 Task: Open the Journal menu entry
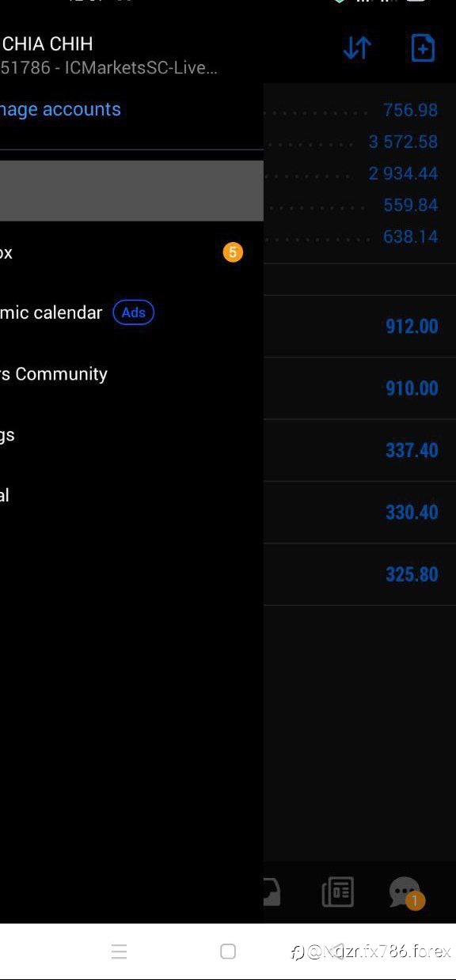[131, 495]
